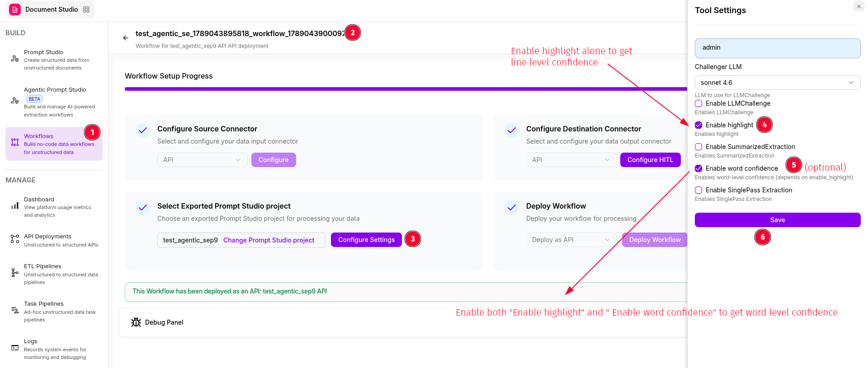This screenshot has height=368, width=868.
Task: Check Enable SummarizedExtraction
Action: tap(698, 147)
